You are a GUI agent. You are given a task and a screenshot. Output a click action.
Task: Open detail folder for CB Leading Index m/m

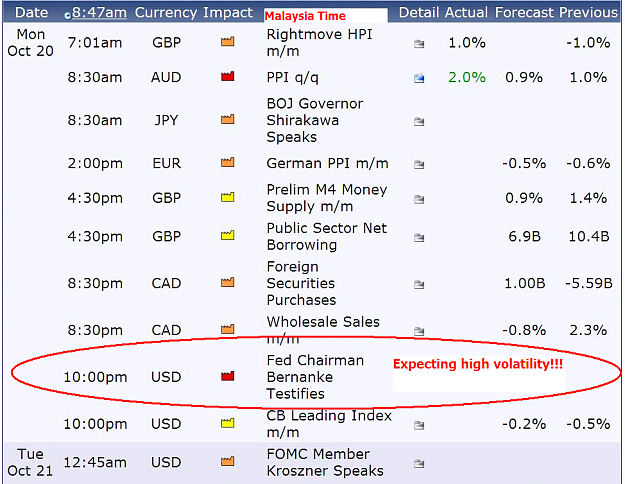[419, 425]
